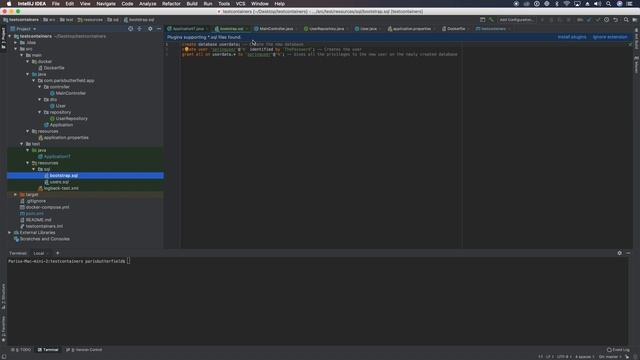Click the Apple logo menu
This screenshot has height=360, width=640.
(9, 4)
